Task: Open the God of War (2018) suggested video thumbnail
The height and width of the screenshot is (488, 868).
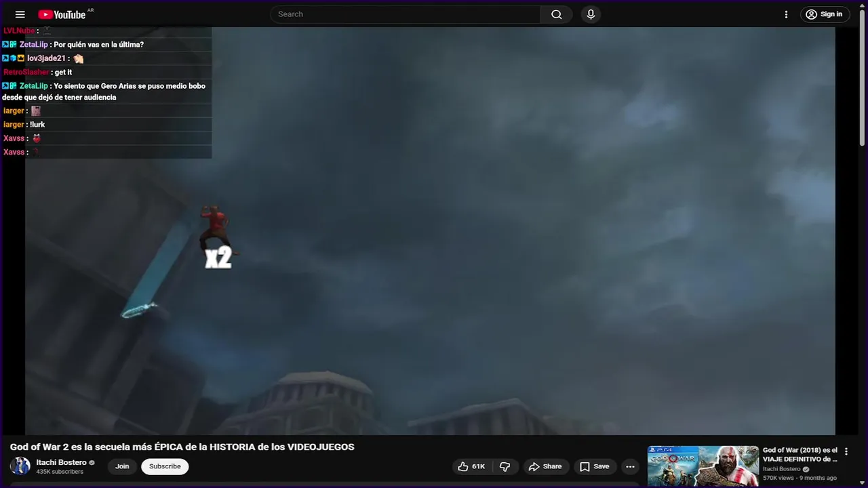Action: 703,466
